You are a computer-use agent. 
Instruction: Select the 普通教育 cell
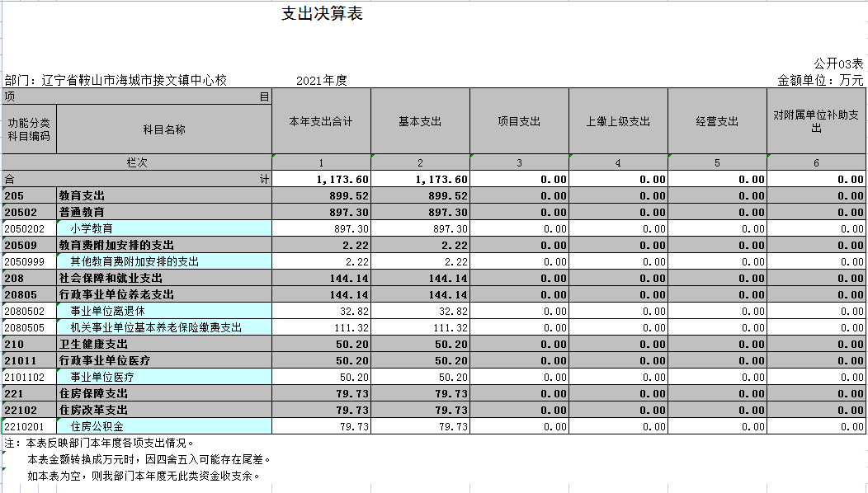[x=164, y=212]
